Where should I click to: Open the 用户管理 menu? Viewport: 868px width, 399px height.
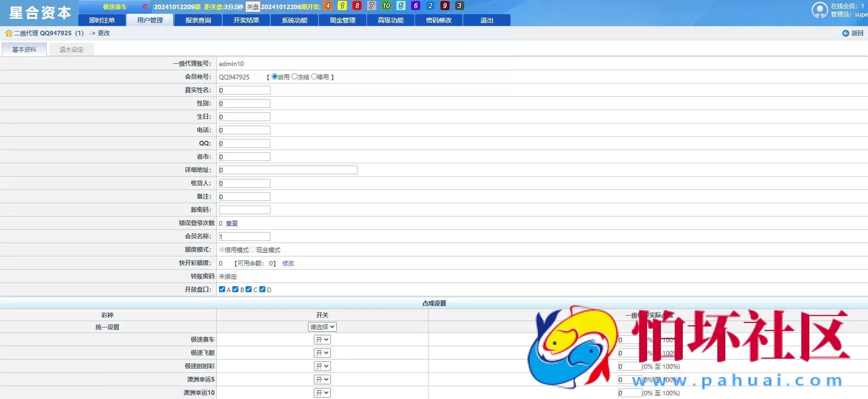tap(150, 20)
